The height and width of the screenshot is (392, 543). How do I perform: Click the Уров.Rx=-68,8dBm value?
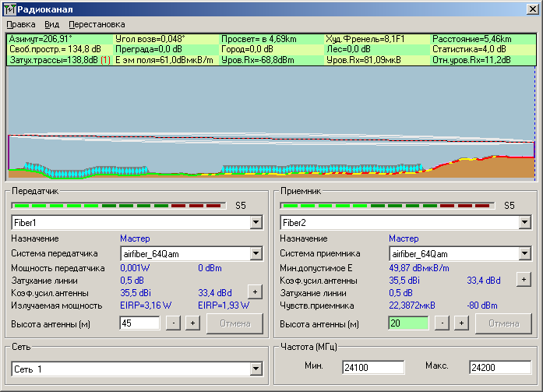[258, 60]
